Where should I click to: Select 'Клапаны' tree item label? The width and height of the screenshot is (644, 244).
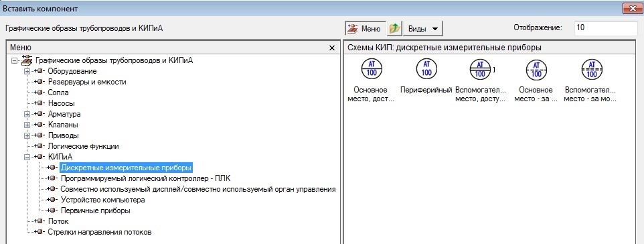(x=63, y=125)
